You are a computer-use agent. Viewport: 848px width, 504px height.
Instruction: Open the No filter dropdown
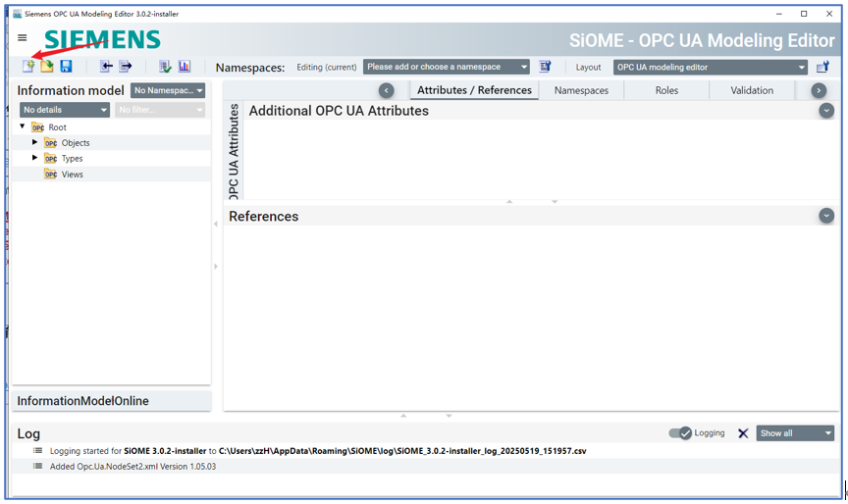click(x=160, y=110)
